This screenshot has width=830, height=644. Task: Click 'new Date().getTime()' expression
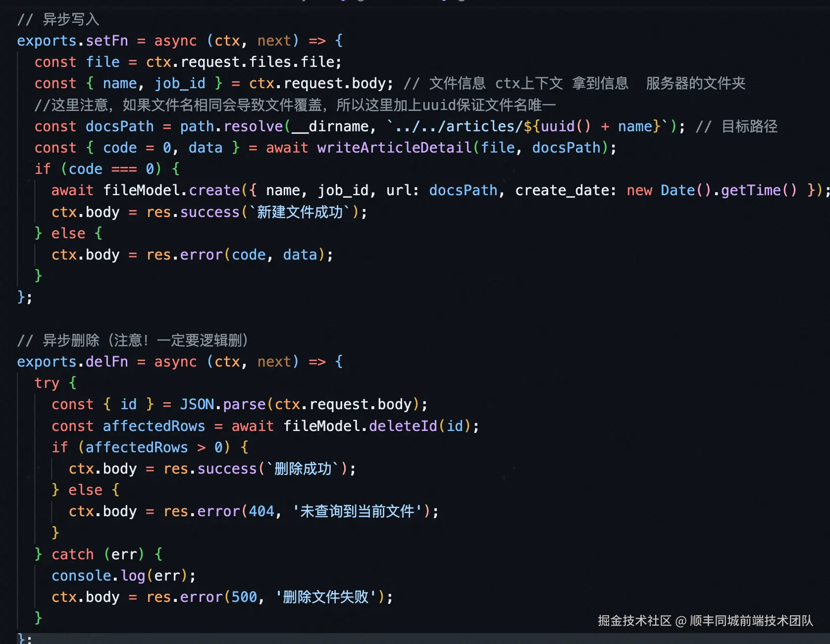pos(712,190)
